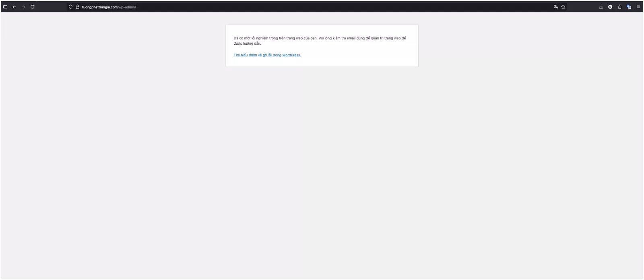Open the extensions puzzle-piece menu
The height and width of the screenshot is (280, 644).
[619, 7]
